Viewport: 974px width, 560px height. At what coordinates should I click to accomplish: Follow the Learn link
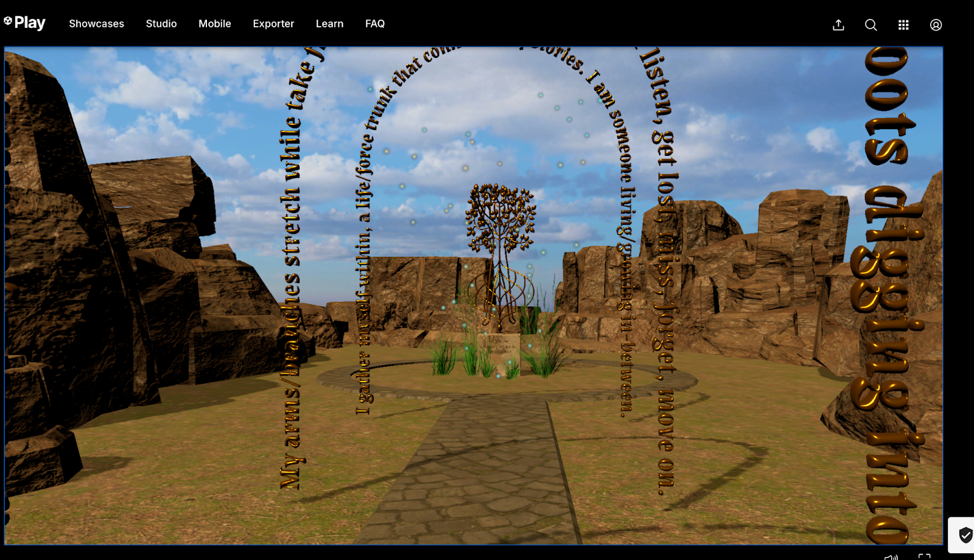tap(329, 24)
